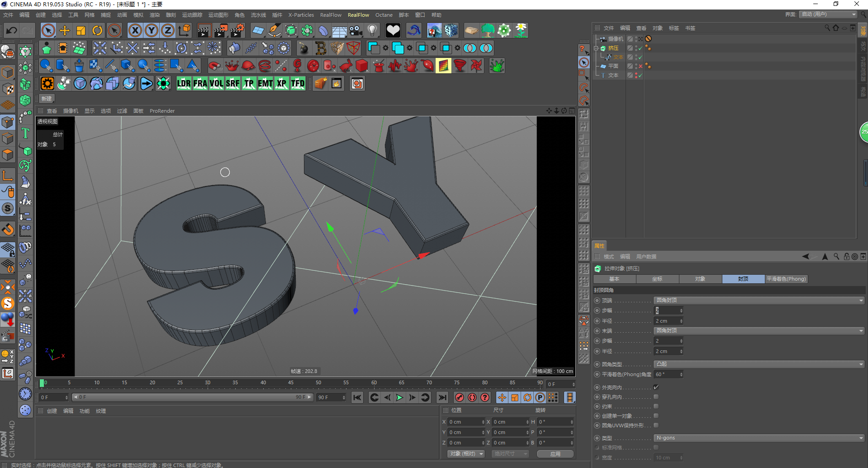This screenshot has width=868, height=468.
Task: Open the X-Particles menu
Action: [301, 15]
